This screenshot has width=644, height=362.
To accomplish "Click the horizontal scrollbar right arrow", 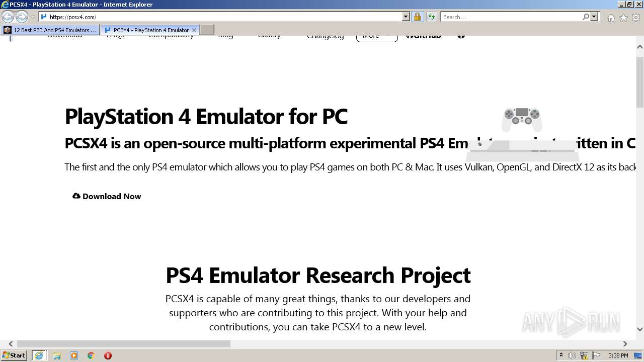I will click(x=625, y=344).
